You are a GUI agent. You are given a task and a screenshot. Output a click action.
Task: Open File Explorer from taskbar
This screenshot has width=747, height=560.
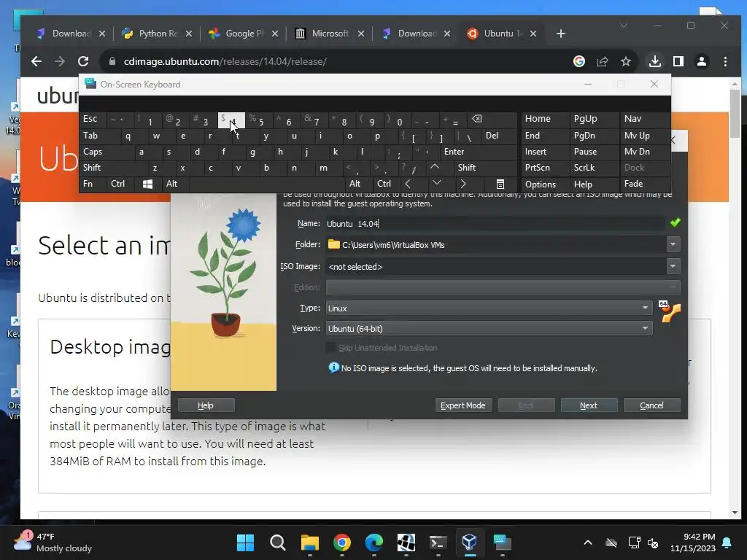pyautogui.click(x=309, y=542)
